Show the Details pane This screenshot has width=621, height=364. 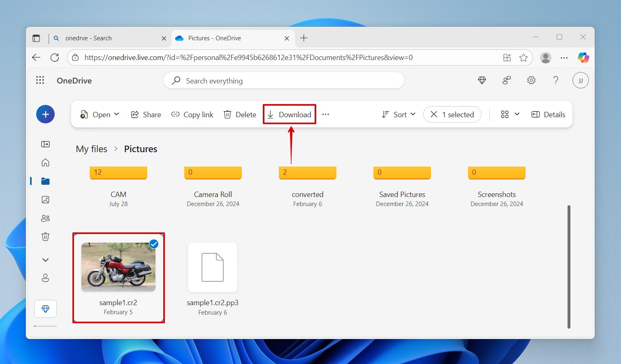coord(548,114)
